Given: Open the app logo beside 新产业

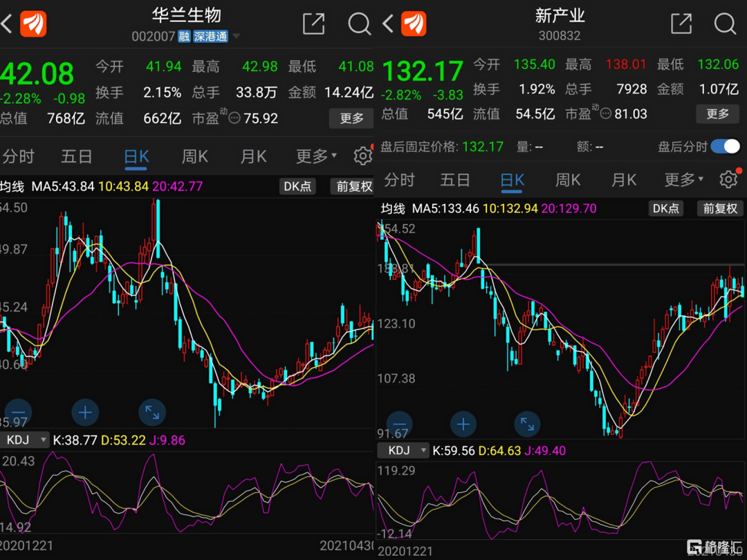Looking at the screenshot, I should point(414,24).
